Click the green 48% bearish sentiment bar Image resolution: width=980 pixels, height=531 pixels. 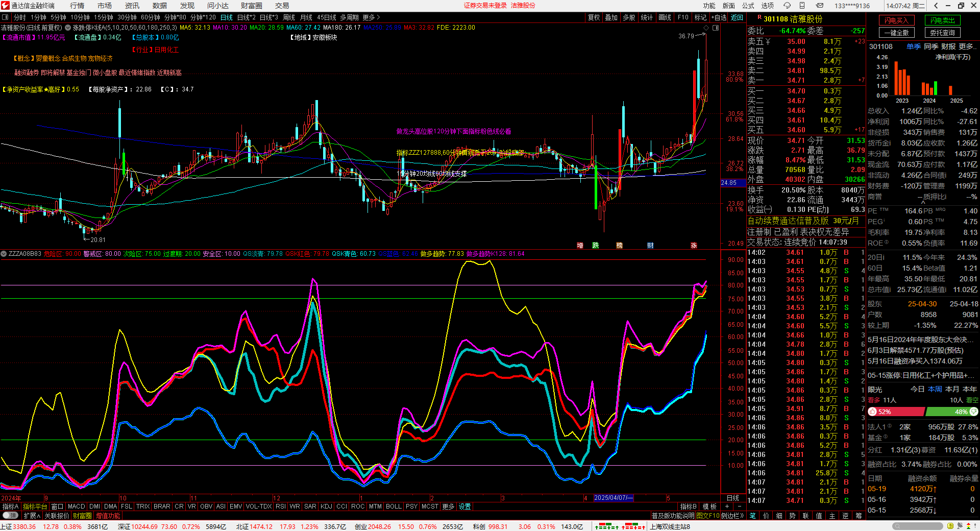pyautogui.click(x=951, y=412)
